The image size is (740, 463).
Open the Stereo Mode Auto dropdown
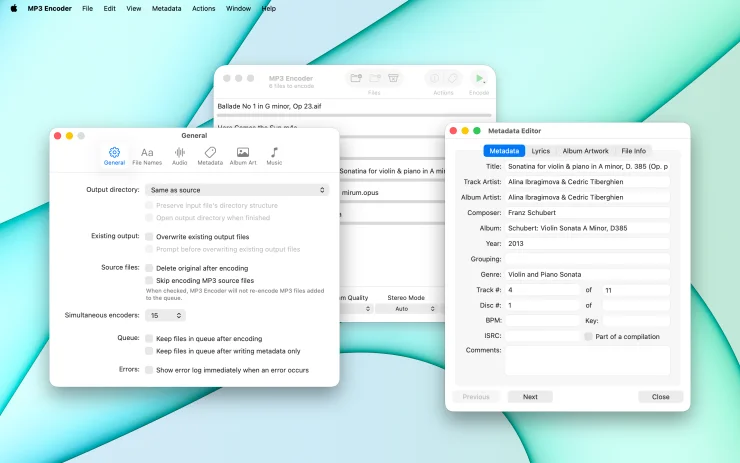tap(406, 309)
